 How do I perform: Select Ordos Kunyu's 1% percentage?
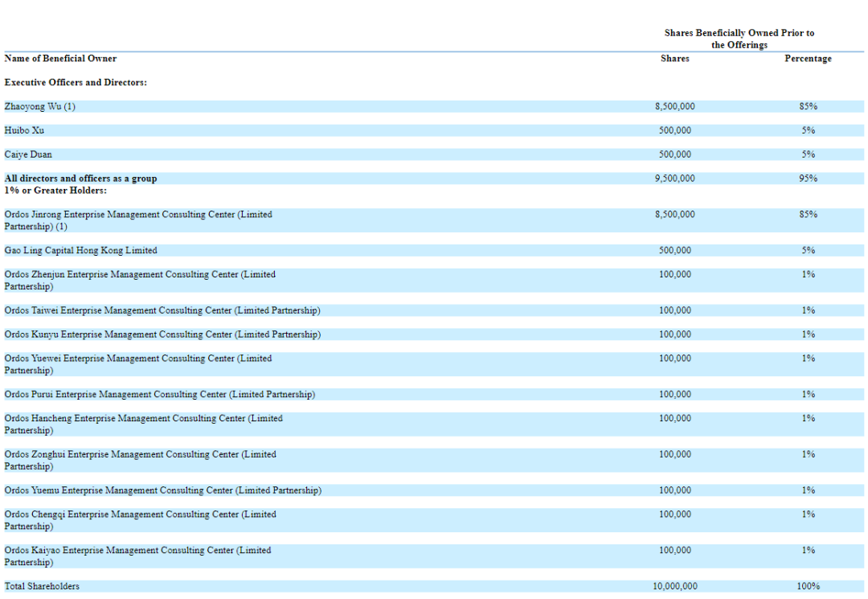pos(809,334)
